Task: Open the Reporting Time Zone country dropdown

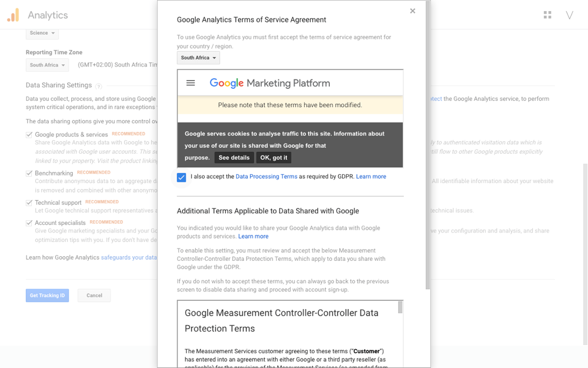Action: (47, 65)
